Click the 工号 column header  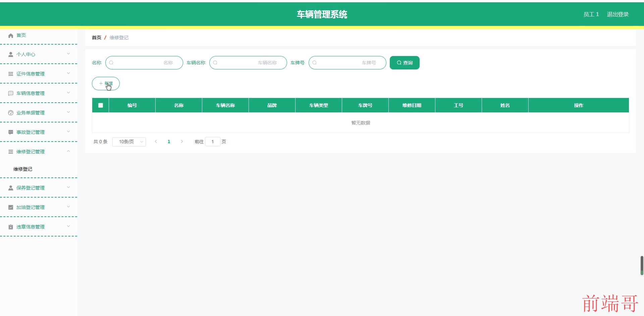click(x=459, y=105)
